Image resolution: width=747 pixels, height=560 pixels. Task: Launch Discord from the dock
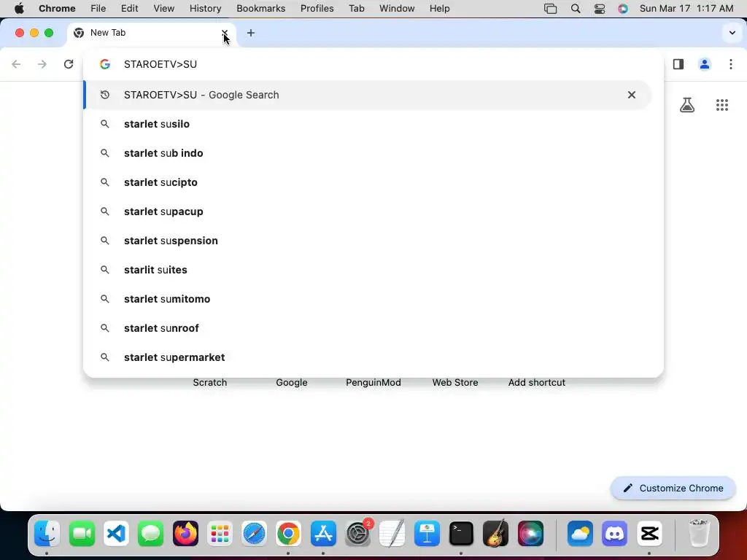614,533
